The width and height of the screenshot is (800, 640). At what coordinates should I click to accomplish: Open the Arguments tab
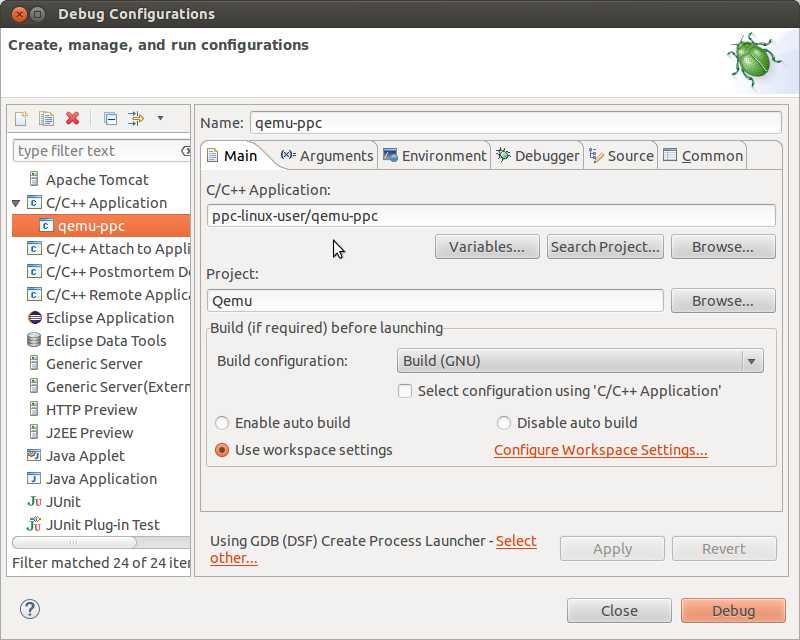pyautogui.click(x=327, y=156)
